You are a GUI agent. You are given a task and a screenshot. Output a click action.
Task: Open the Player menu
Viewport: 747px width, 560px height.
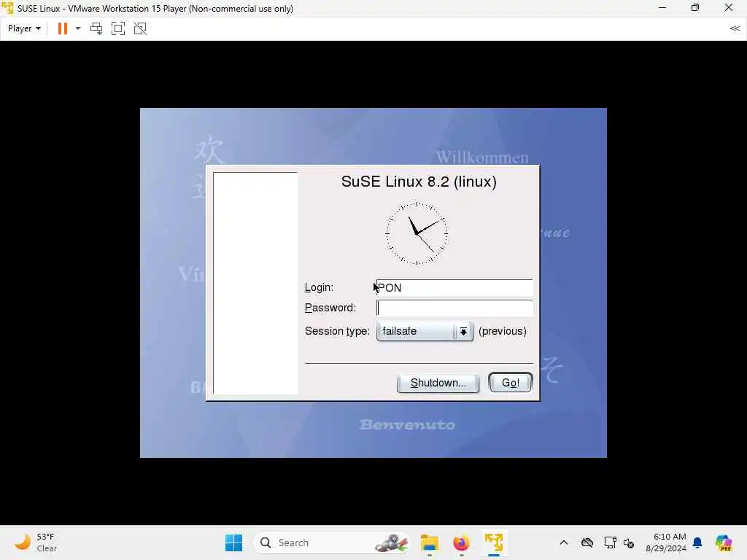point(24,28)
